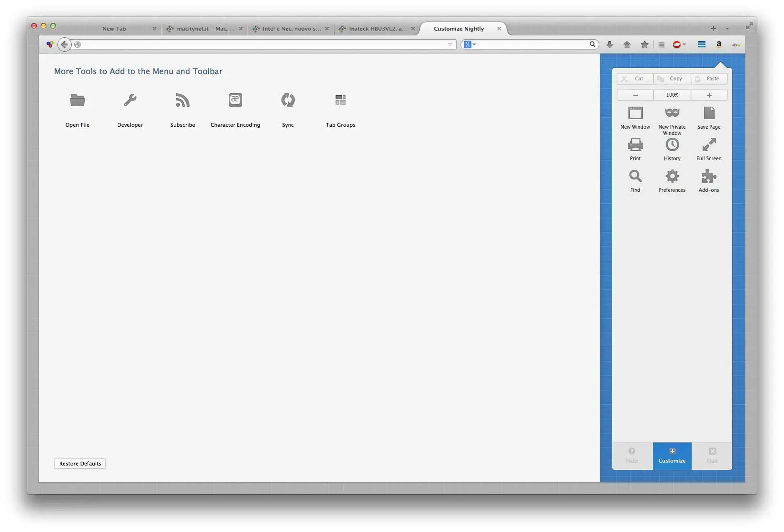This screenshot has width=784, height=532.
Task: Select the Character Encoding icon
Action: click(235, 100)
